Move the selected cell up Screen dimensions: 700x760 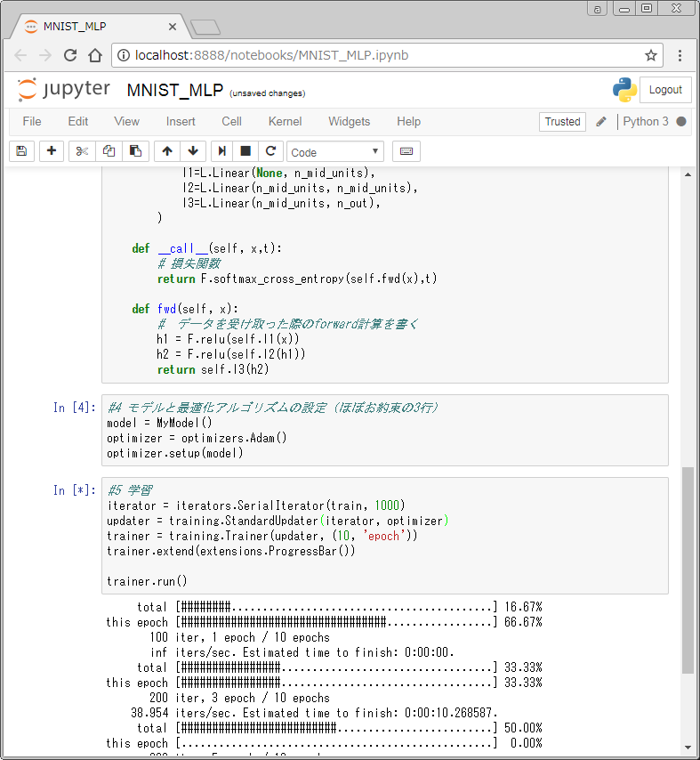coord(167,151)
